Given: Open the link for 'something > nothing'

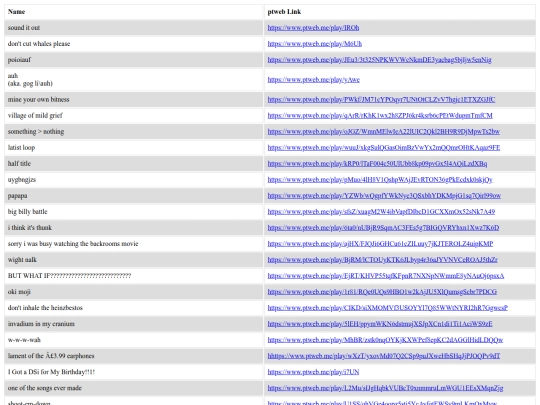Looking at the screenshot, I should coord(384,132).
